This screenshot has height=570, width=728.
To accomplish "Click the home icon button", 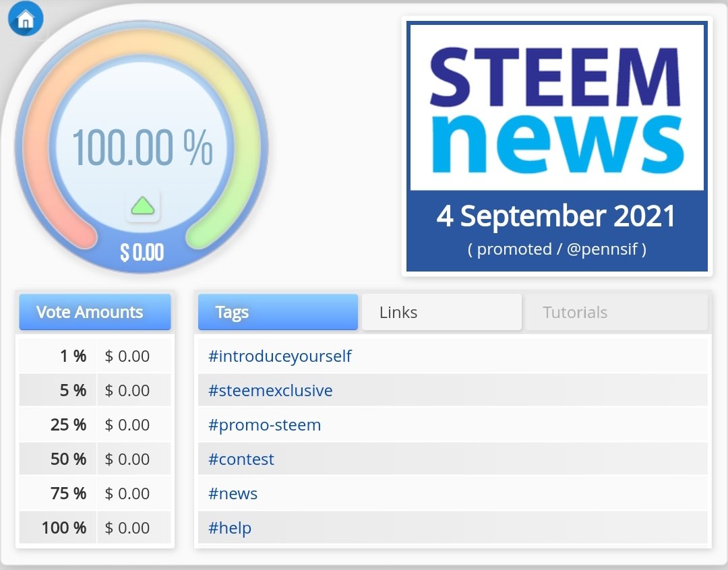I will (26, 20).
